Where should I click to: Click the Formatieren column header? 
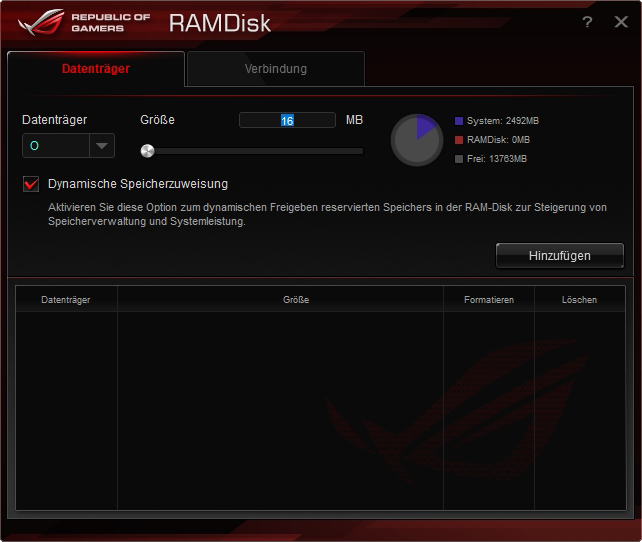tap(489, 300)
